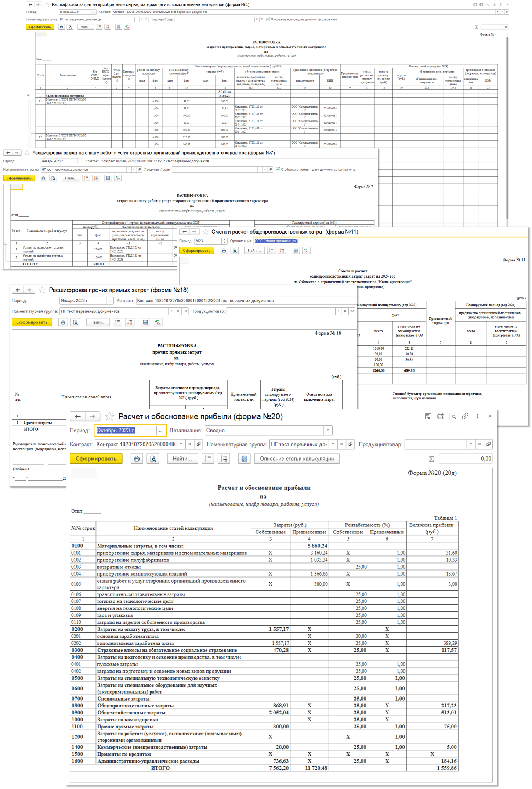
Task: Click the Период field showing Октябрь 2023 г.
Action: tap(125, 430)
